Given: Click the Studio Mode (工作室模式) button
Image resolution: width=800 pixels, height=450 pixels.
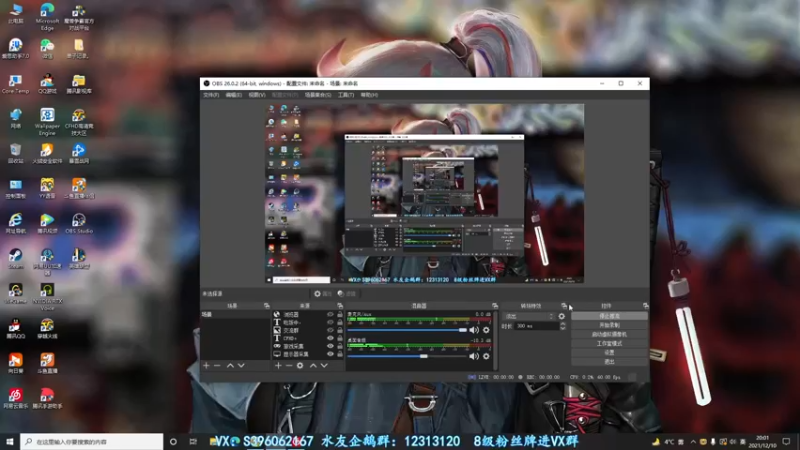Looking at the screenshot, I should (x=609, y=343).
